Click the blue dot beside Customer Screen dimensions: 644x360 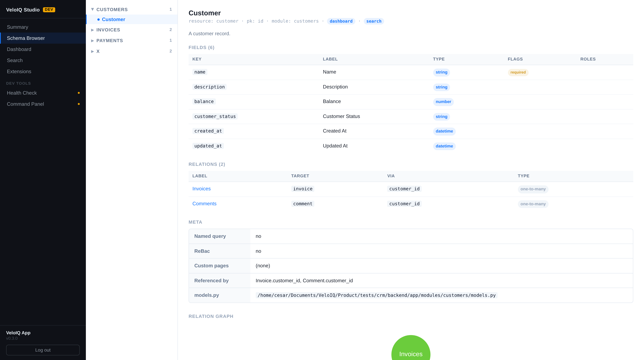click(x=99, y=20)
